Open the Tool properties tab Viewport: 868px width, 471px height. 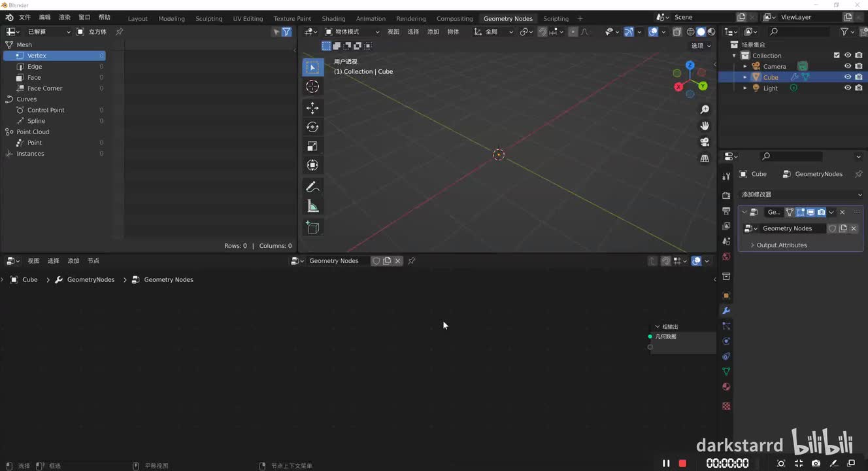pyautogui.click(x=726, y=177)
